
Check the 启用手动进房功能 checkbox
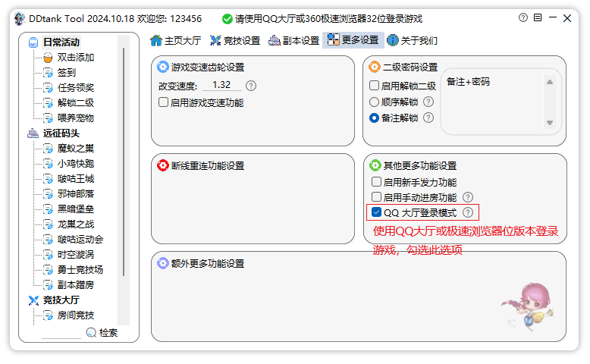(376, 197)
